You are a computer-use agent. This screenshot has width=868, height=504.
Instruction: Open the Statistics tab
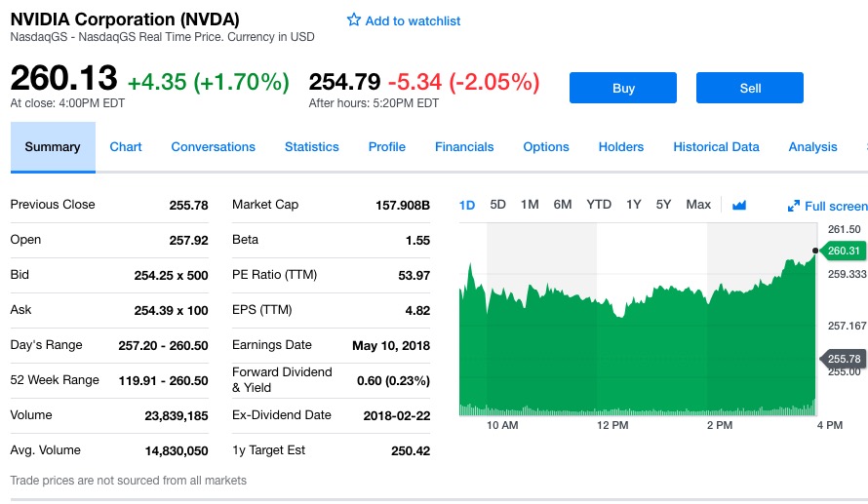pos(312,147)
